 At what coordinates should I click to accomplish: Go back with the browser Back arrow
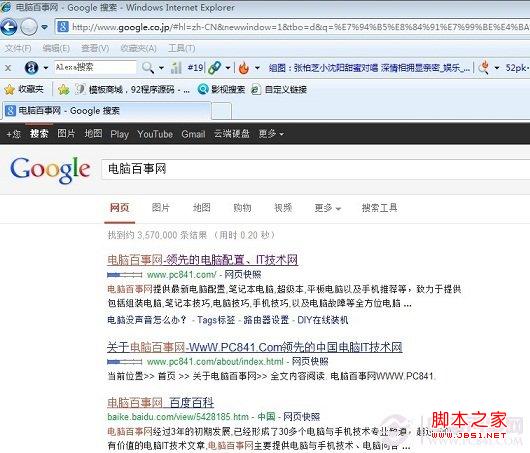pyautogui.click(x=9, y=27)
